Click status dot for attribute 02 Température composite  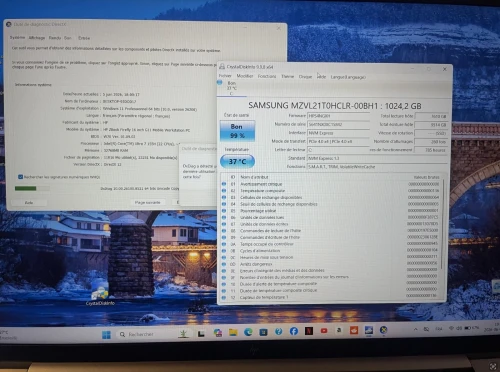point(224,191)
